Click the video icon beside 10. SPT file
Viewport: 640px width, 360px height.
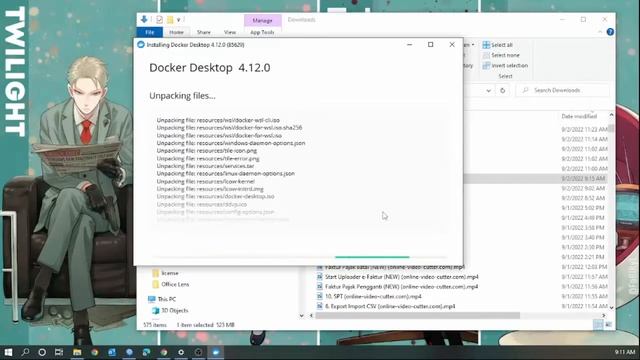tap(320, 296)
